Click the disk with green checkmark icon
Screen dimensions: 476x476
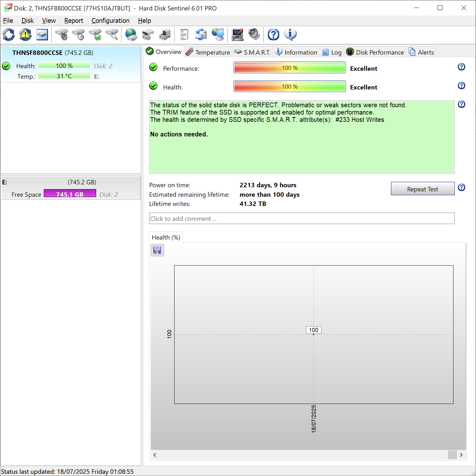pos(95,35)
